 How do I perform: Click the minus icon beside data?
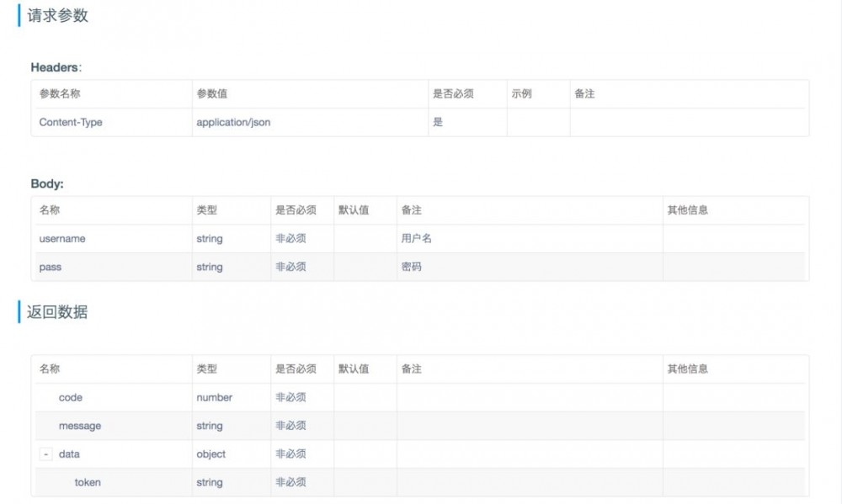[45, 454]
